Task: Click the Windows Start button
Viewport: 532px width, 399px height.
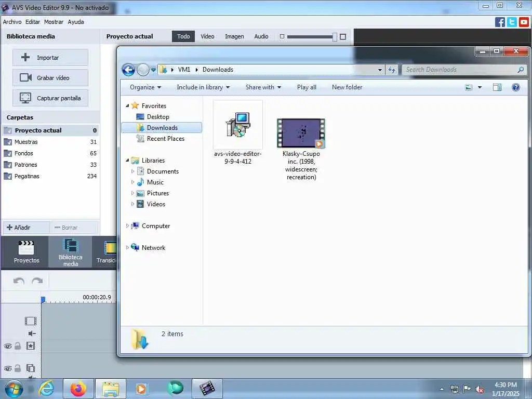Action: [x=14, y=389]
